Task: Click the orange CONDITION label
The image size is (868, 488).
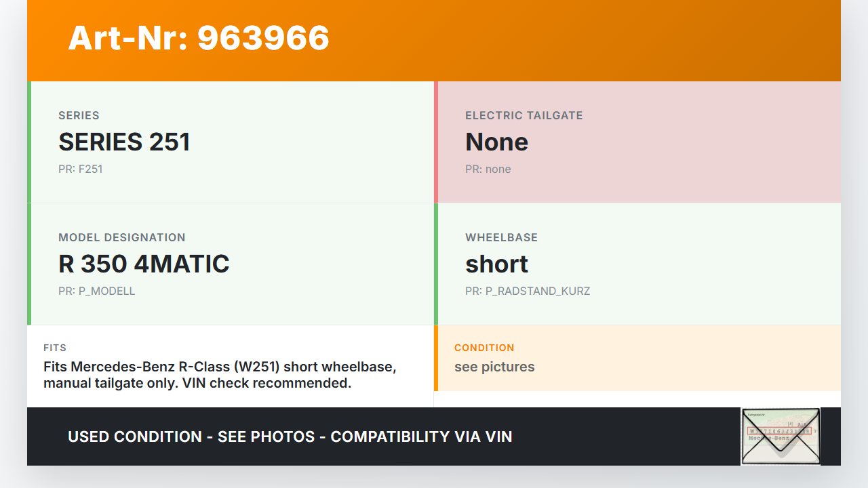Action: click(484, 348)
